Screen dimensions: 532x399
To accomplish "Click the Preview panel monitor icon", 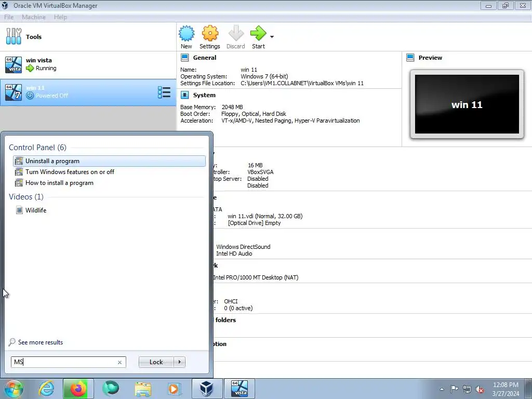I will click(410, 57).
